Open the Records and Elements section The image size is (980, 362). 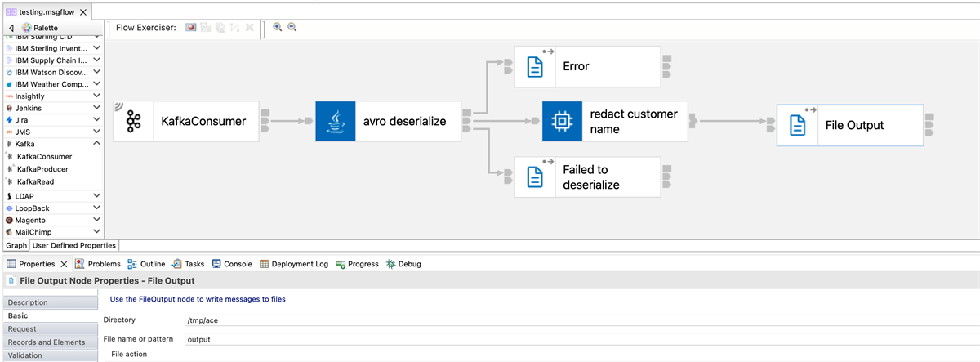[47, 342]
